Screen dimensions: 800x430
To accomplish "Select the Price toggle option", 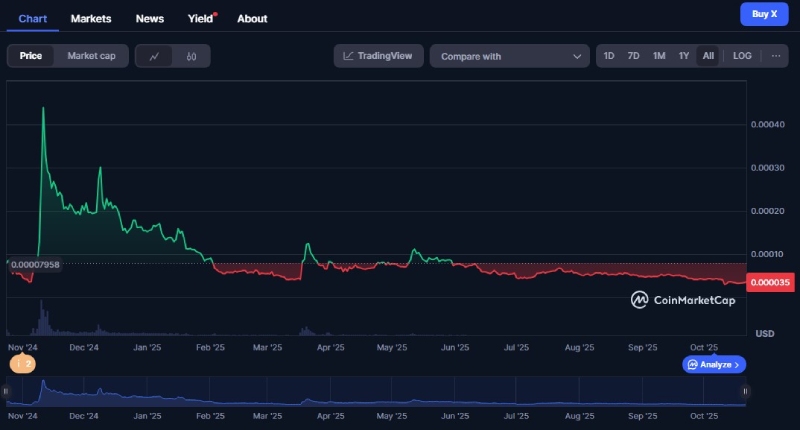I will [31, 56].
